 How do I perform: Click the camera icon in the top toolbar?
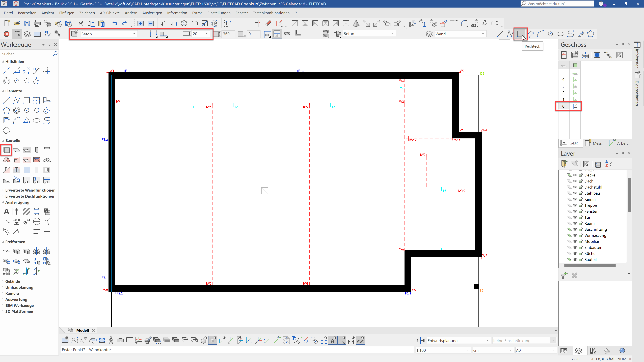[x=495, y=23]
